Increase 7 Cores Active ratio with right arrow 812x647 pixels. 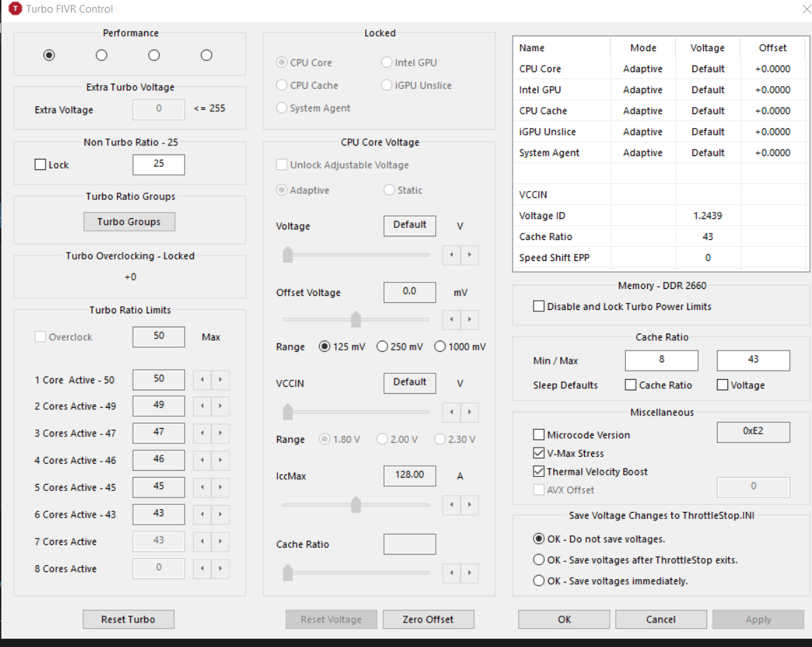point(220,541)
